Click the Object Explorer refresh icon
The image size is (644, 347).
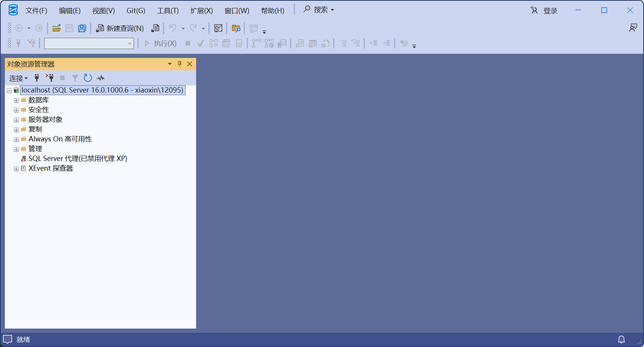click(88, 78)
